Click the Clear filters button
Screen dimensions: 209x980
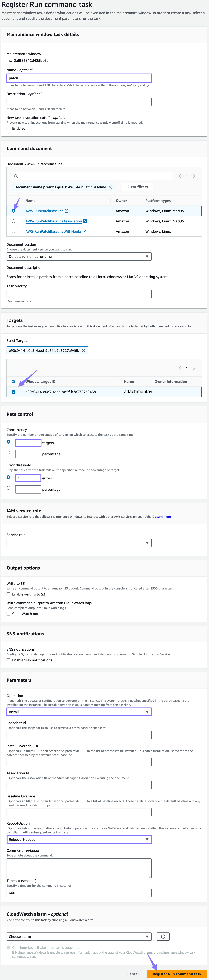(x=138, y=187)
